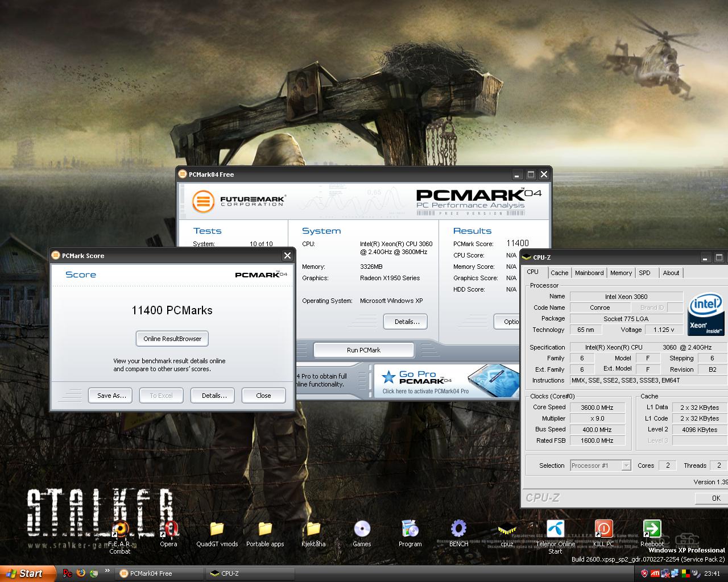Open the ATI tray icon
Screen dimensions: 728x582
tap(655, 573)
